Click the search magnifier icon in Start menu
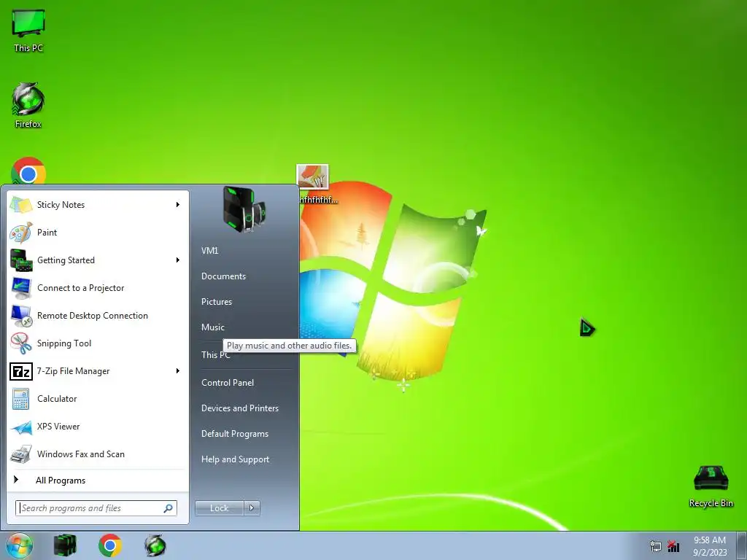 [x=169, y=508]
